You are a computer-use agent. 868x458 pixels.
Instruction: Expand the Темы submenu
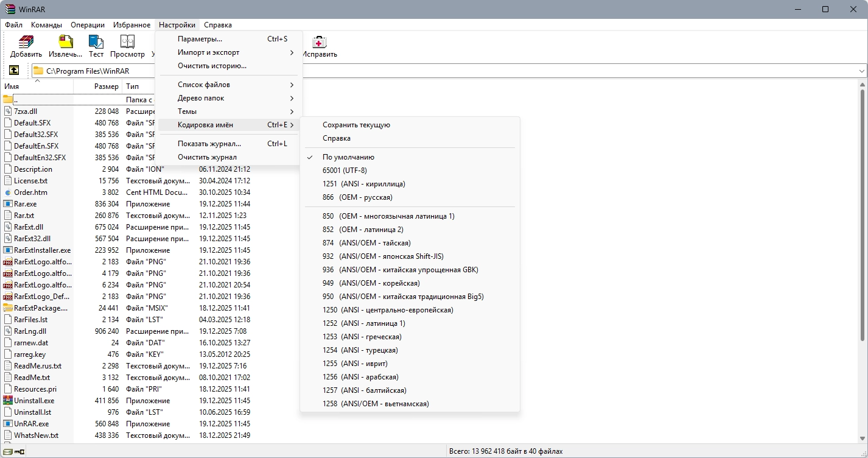(229, 111)
